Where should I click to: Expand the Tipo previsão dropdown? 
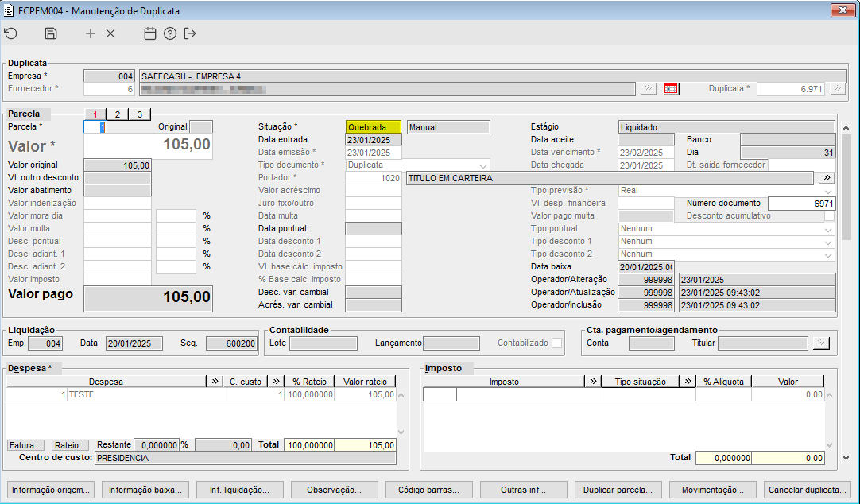tap(828, 191)
